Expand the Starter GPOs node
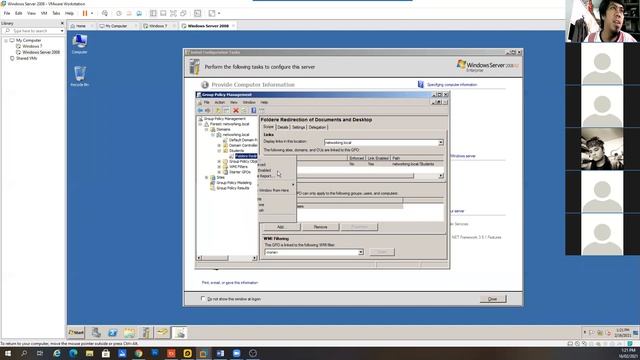 (x=219, y=172)
